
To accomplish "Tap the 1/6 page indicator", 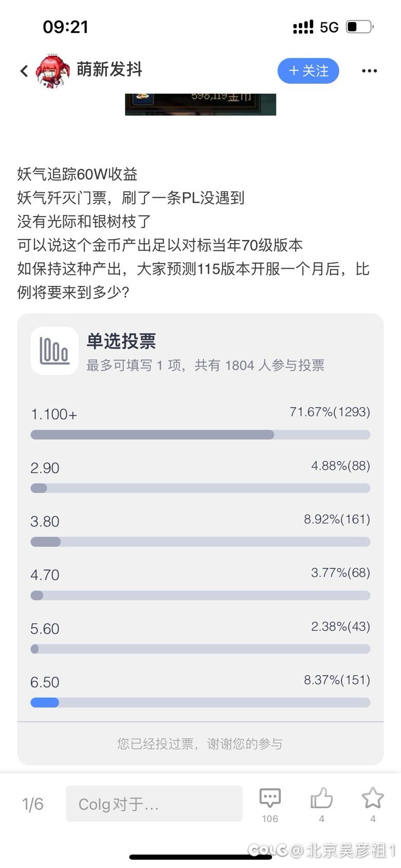I will (33, 804).
